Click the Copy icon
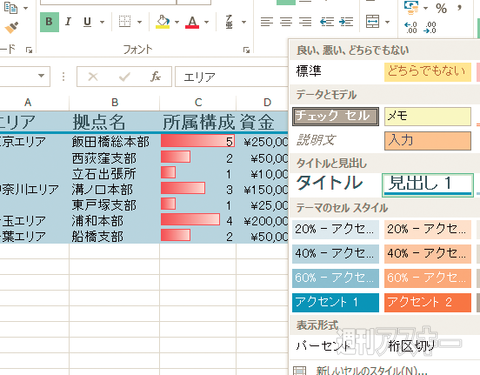Screen dimensions: 480x375 tap(11, 7)
